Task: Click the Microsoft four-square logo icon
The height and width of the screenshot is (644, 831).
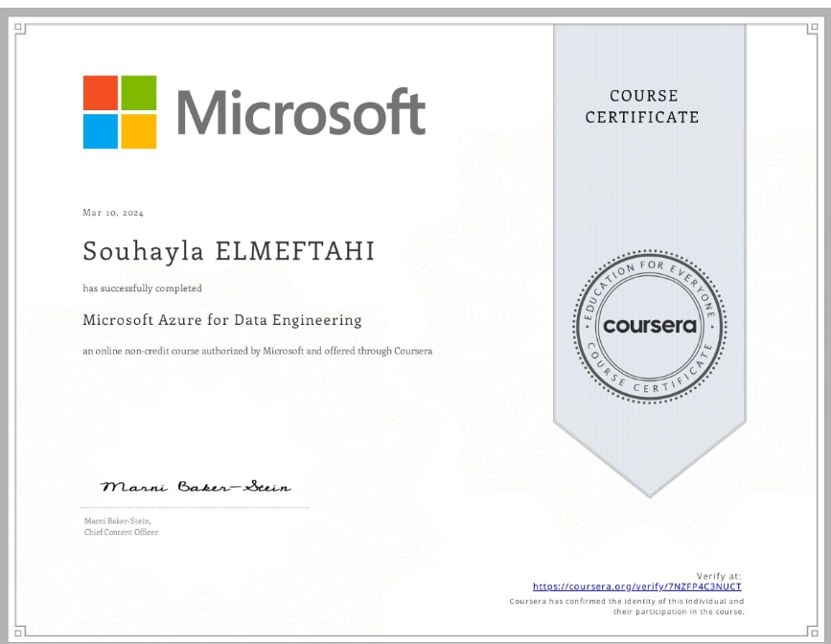Action: 120,112
